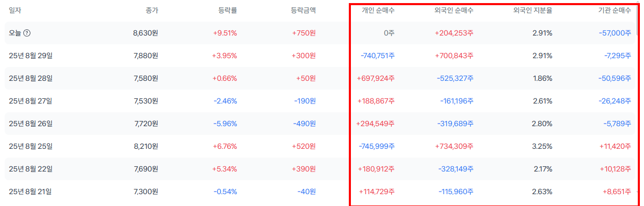This screenshot has width=644, height=206.
Task: Select the 25년 8월 29일 date cell
Action: (x=30, y=56)
